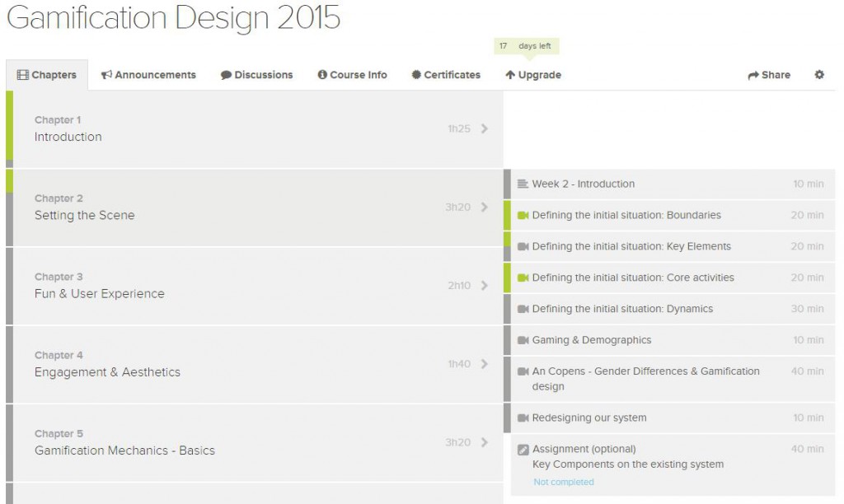Click the green progress bar of Chapter 1

point(9,125)
